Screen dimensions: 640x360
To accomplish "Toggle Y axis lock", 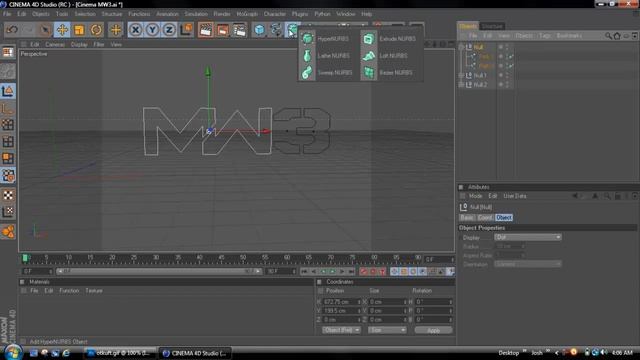I will coord(152,29).
